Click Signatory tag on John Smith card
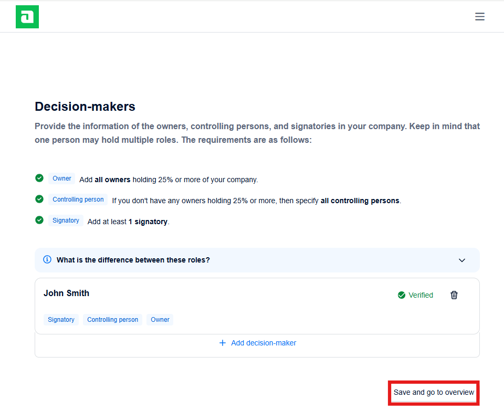504x420 pixels. click(61, 320)
